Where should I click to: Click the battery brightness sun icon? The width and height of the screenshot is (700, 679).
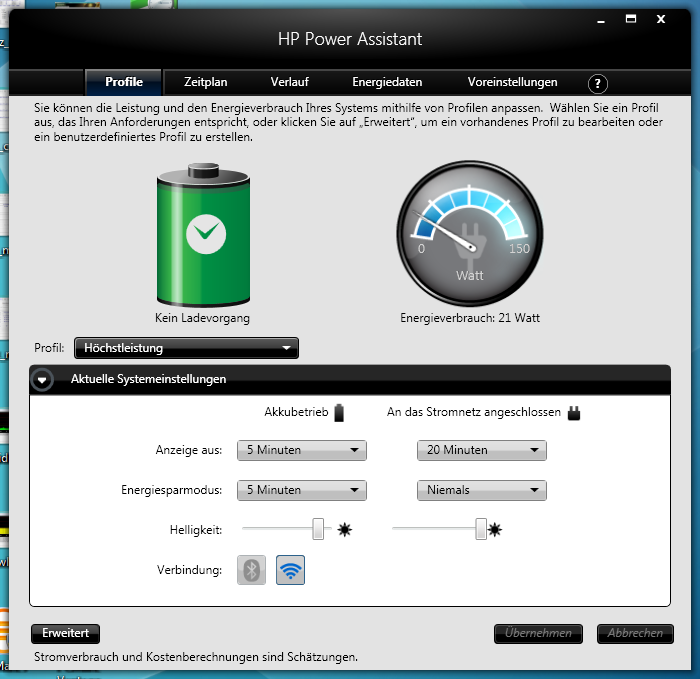pos(345,530)
